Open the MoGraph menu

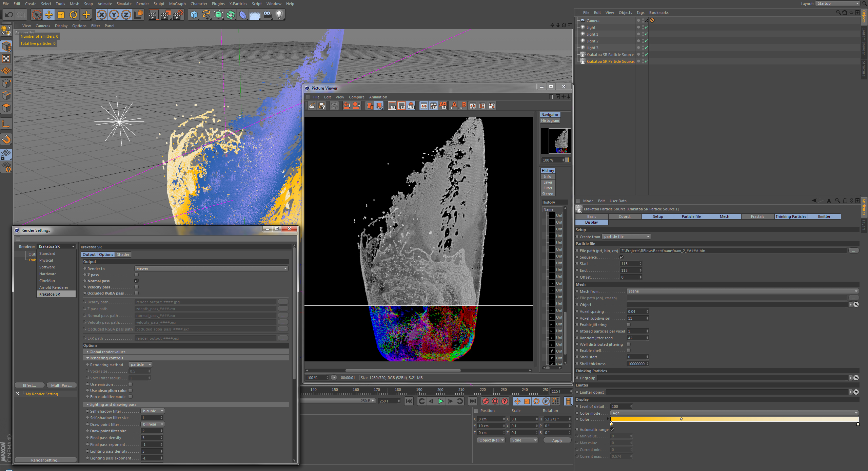click(x=177, y=4)
